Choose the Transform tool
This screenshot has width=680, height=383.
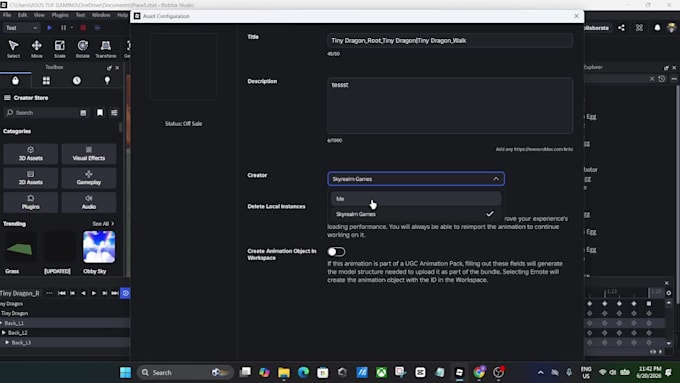pyautogui.click(x=106, y=48)
